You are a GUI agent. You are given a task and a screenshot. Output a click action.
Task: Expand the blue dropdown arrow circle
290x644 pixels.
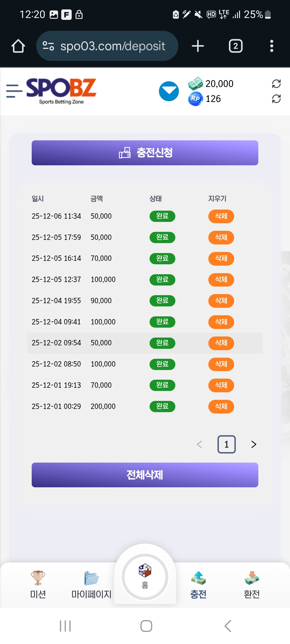pos(169,91)
